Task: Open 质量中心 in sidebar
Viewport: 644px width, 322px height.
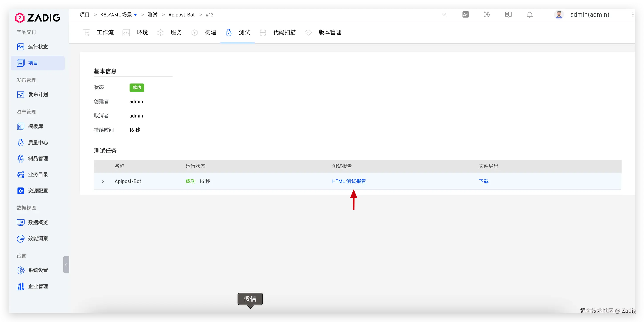Action: point(38,142)
